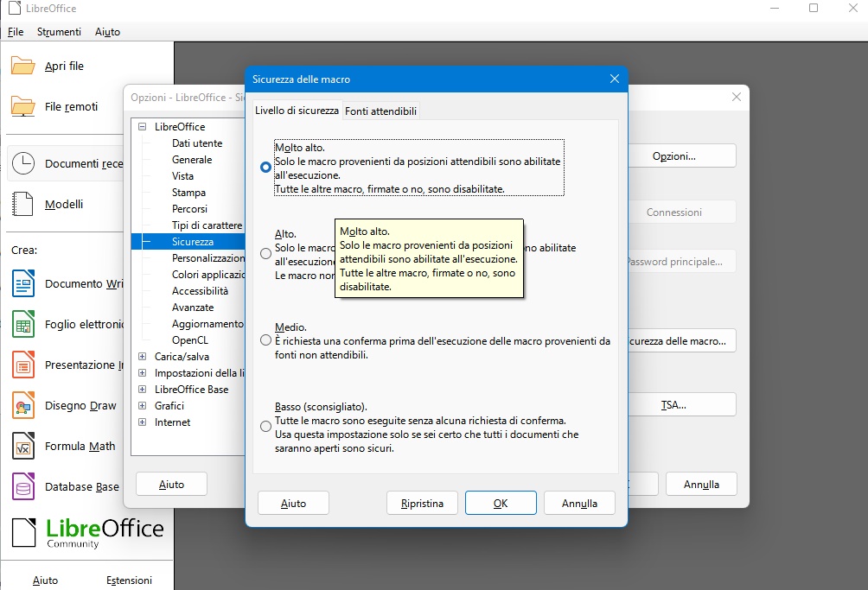Click Ripristina in macro security dialog
Viewport: 868px width, 590px height.
(423, 504)
